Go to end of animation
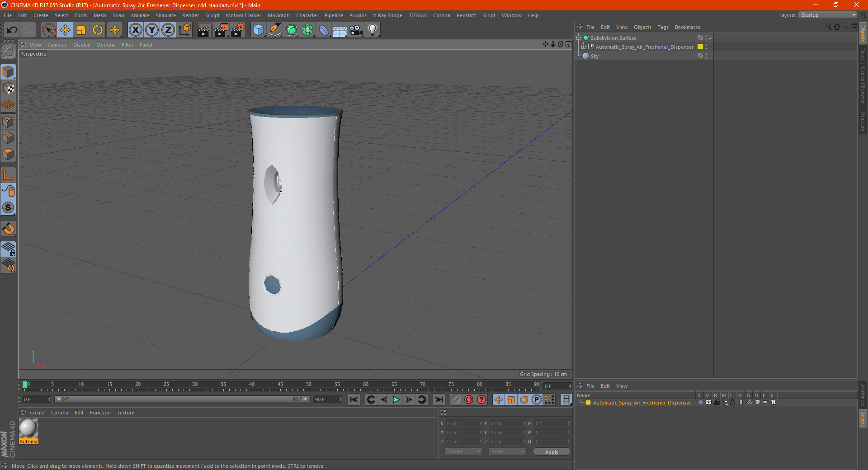Screen dimensions: 868x470 pos(439,399)
